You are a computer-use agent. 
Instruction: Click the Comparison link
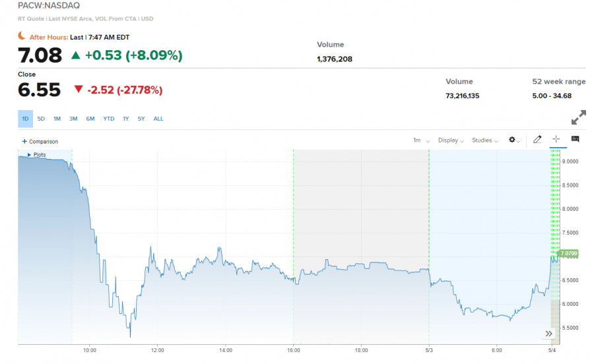pyautogui.click(x=44, y=141)
